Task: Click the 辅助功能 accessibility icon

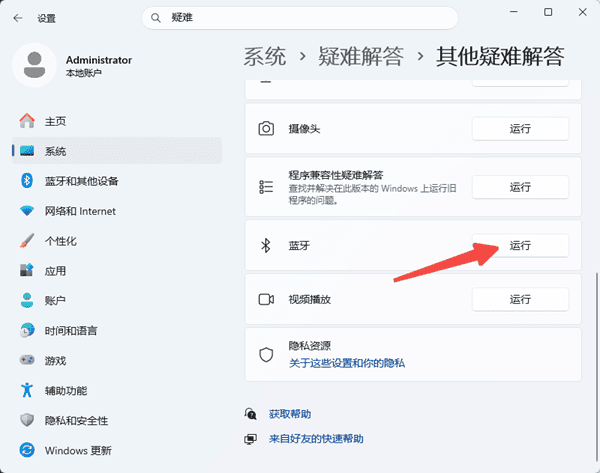Action: tap(27, 390)
